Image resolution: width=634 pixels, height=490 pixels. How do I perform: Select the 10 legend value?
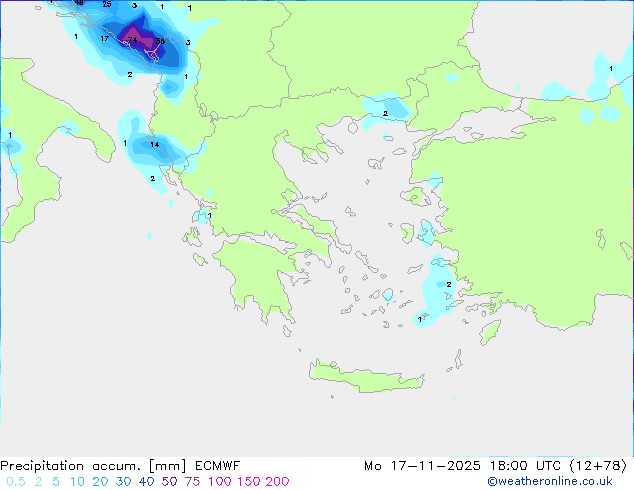(x=77, y=482)
